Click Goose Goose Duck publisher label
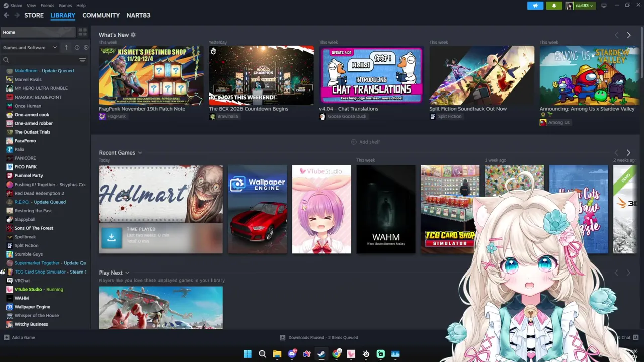The width and height of the screenshot is (644, 362). [347, 116]
